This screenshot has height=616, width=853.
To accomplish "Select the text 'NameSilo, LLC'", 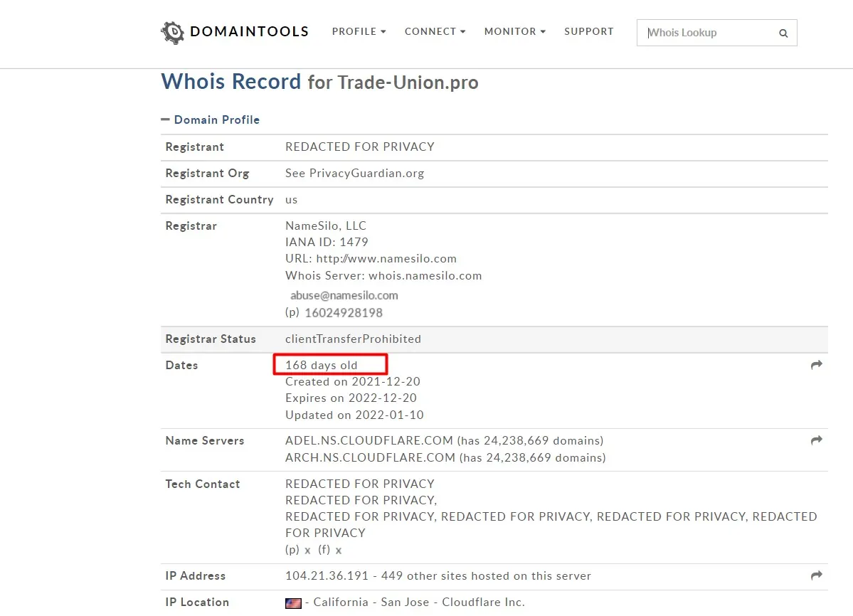I will [x=326, y=225].
